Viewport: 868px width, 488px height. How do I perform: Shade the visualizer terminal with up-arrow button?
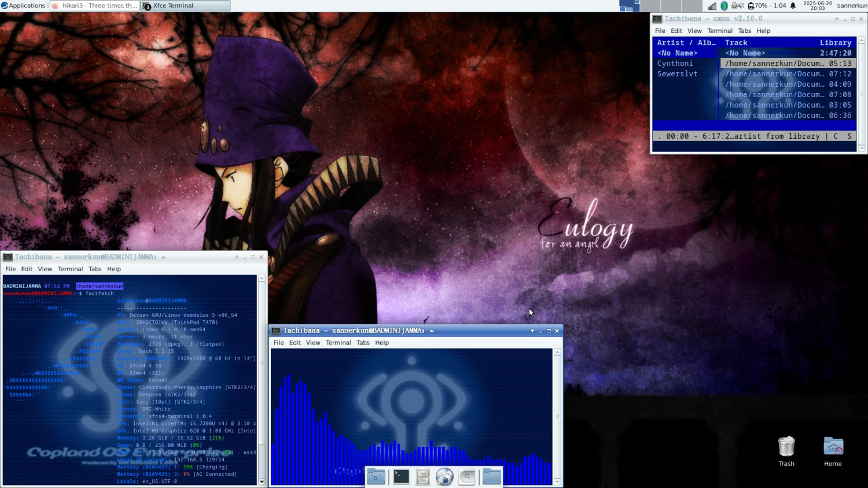(532, 331)
